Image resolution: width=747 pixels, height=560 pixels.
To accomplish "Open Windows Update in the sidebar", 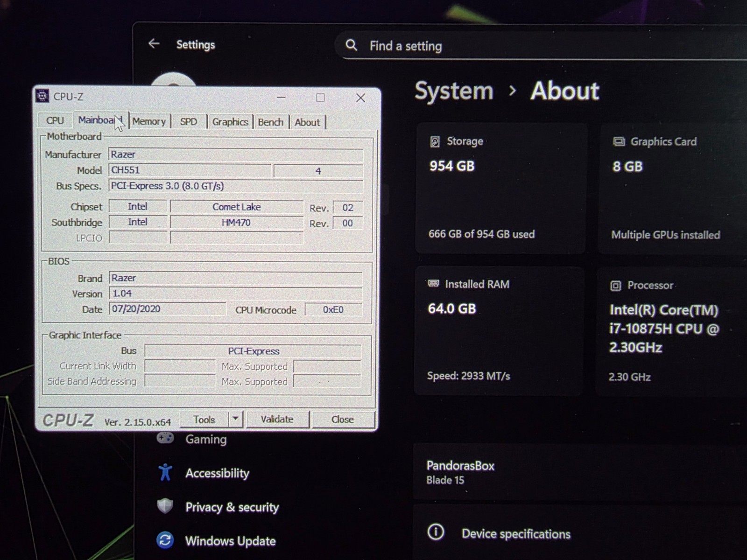I will pos(231,541).
